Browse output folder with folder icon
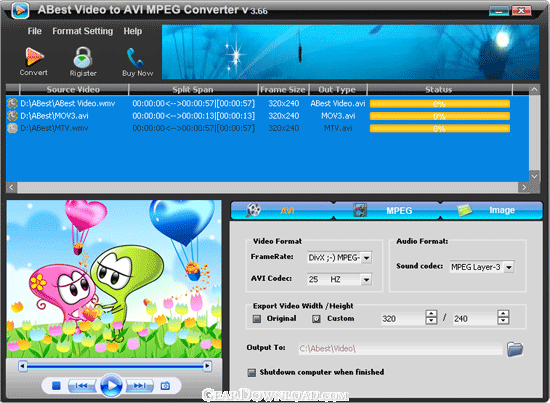The image size is (550, 403). click(x=515, y=349)
